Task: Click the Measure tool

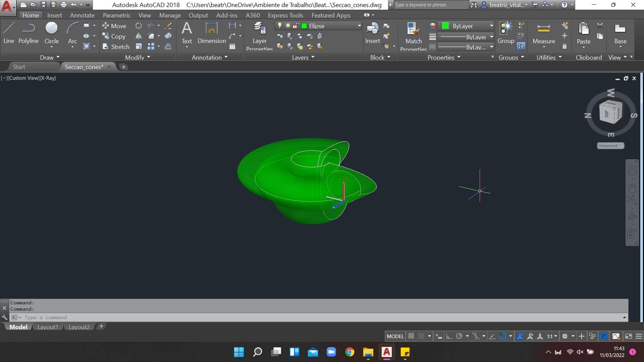Action: pyautogui.click(x=544, y=34)
